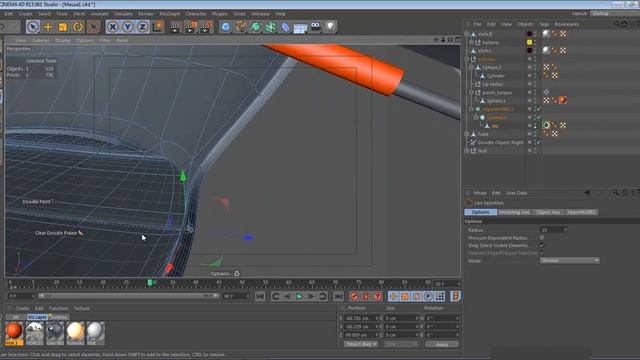Image resolution: width=640 pixels, height=360 pixels.
Task: Add a camera object icon
Action: pyautogui.click(x=316, y=27)
